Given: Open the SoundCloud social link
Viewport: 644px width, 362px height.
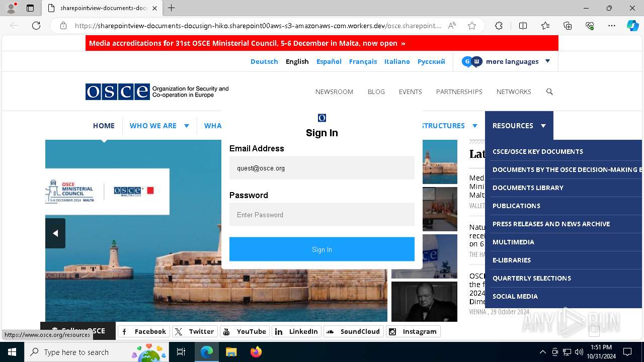Looking at the screenshot, I should coord(353,331).
